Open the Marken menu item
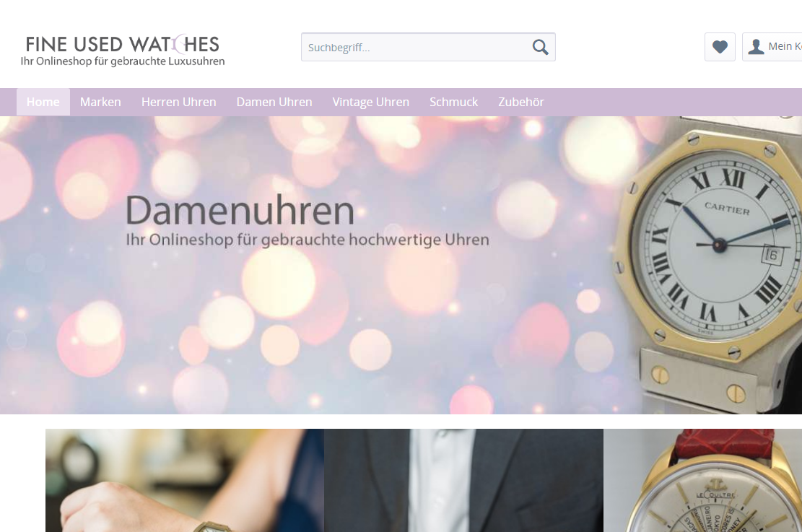Image resolution: width=802 pixels, height=532 pixels. pos(100,102)
